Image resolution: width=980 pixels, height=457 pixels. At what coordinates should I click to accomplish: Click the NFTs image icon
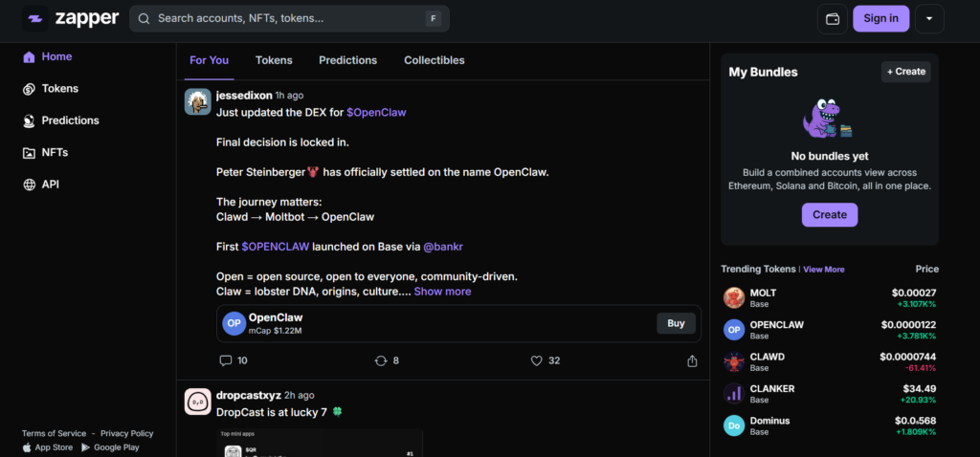[x=29, y=153]
